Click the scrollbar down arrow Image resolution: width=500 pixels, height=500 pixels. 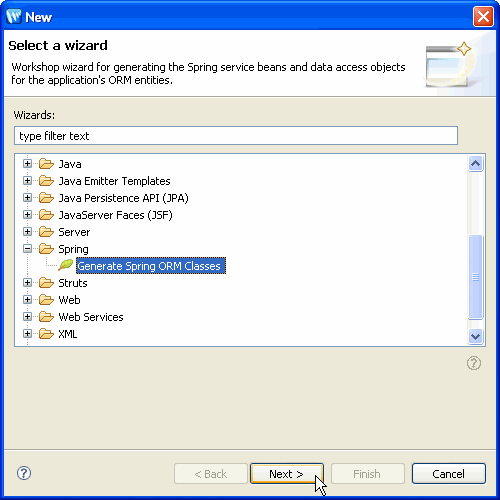point(475,336)
